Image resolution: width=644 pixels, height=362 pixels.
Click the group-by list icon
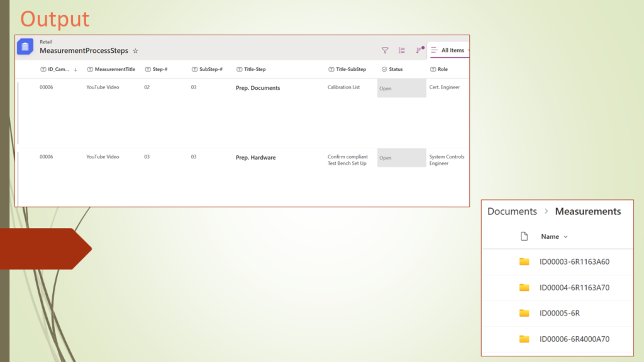click(402, 50)
